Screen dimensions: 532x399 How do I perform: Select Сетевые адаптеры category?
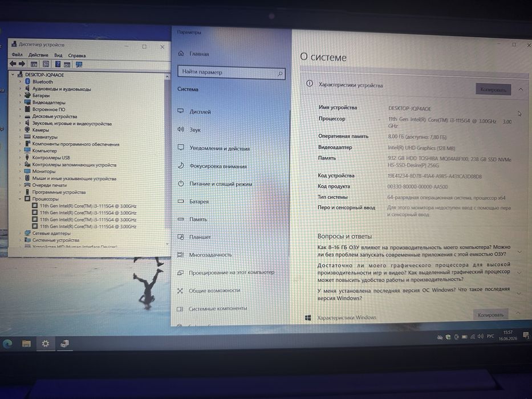51,233
